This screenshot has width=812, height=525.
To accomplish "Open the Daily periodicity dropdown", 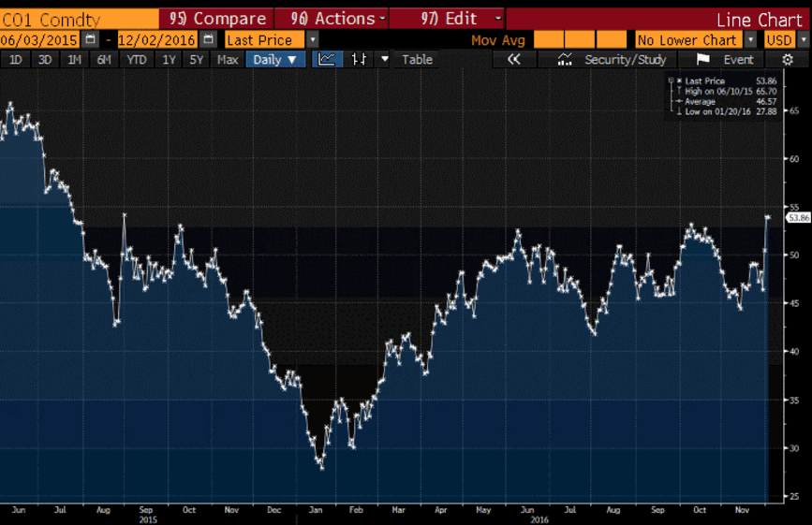I will click(x=275, y=60).
